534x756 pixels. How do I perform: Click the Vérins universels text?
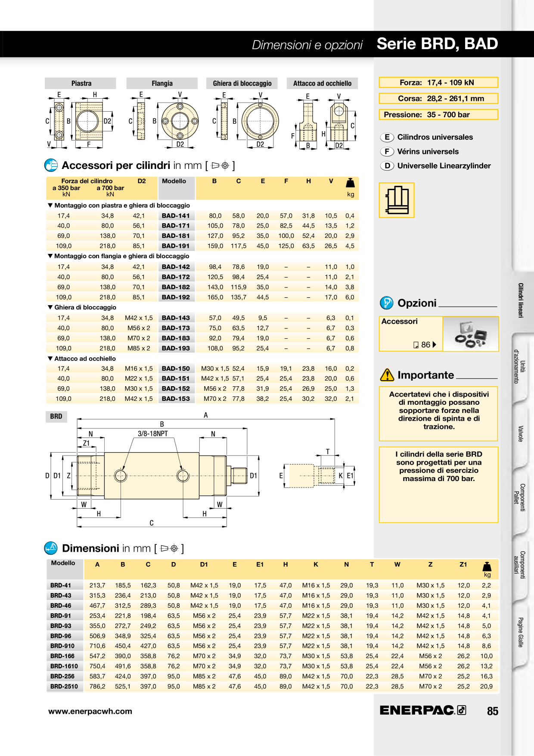click(428, 151)
